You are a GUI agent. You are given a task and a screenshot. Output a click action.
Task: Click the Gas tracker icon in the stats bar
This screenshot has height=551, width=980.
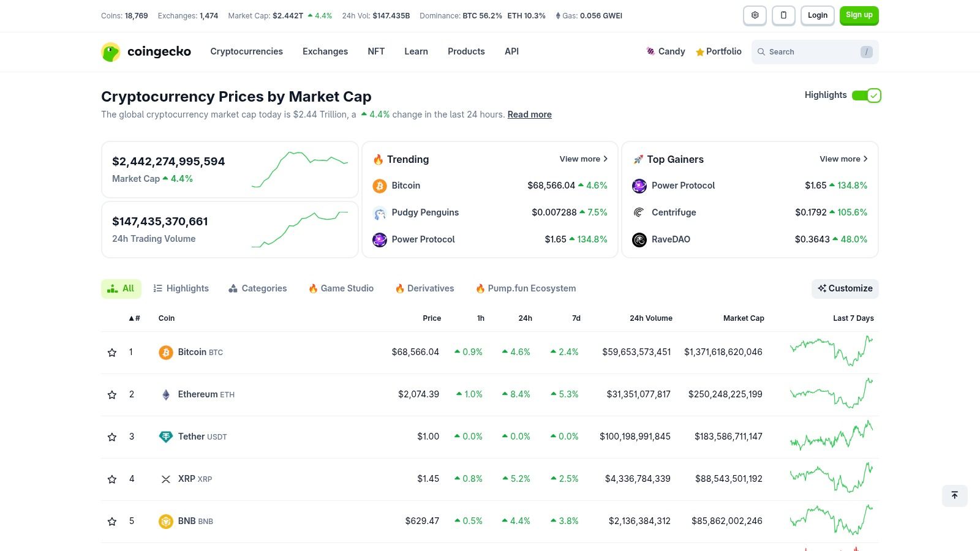[x=557, y=15]
